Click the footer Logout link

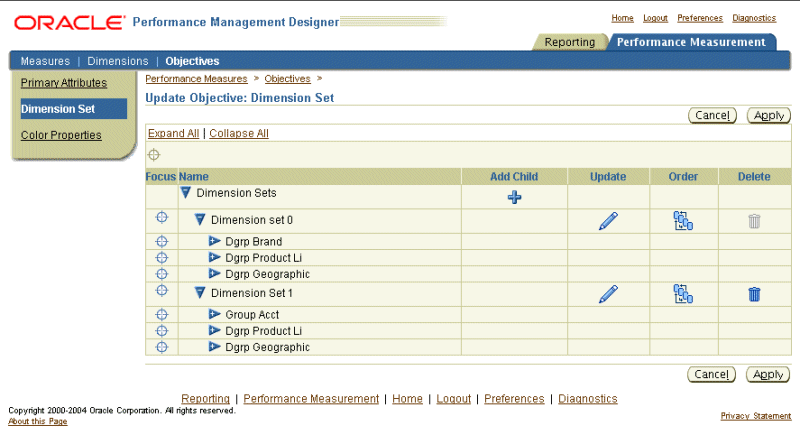454,398
